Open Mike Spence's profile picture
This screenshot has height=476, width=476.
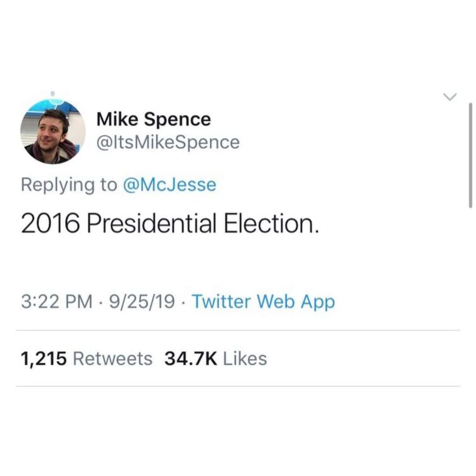(53, 132)
